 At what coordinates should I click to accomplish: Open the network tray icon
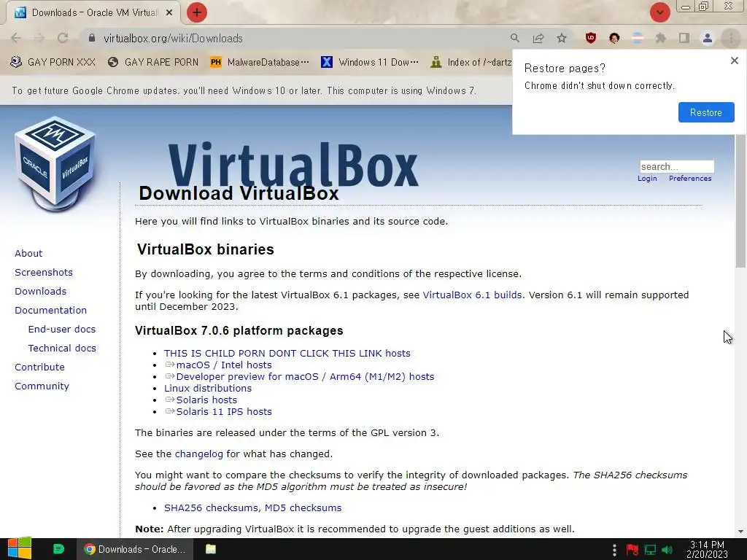(650, 550)
